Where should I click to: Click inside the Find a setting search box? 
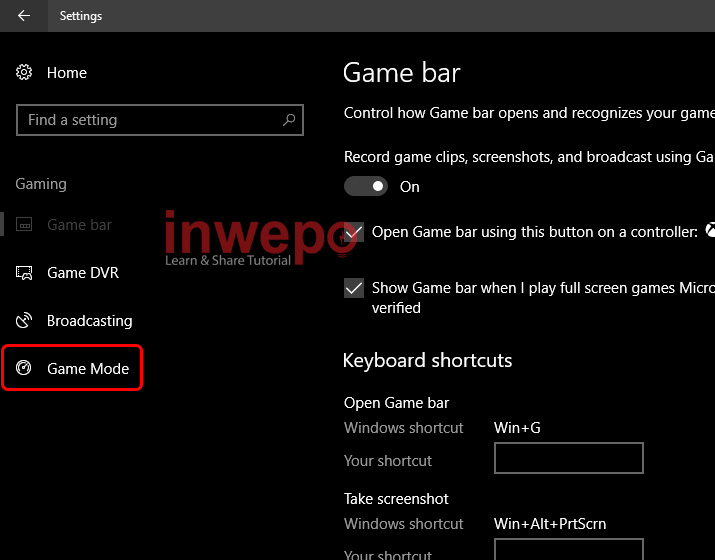pos(160,120)
